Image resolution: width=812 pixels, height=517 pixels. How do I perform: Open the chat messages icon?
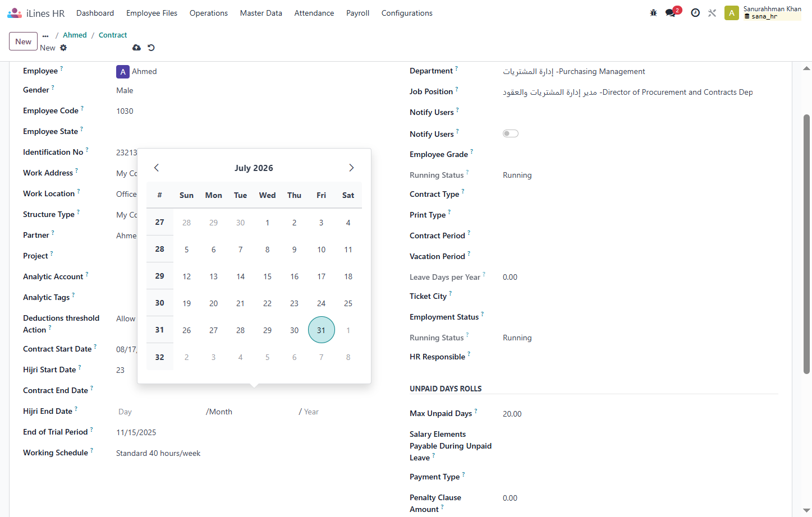(x=671, y=13)
